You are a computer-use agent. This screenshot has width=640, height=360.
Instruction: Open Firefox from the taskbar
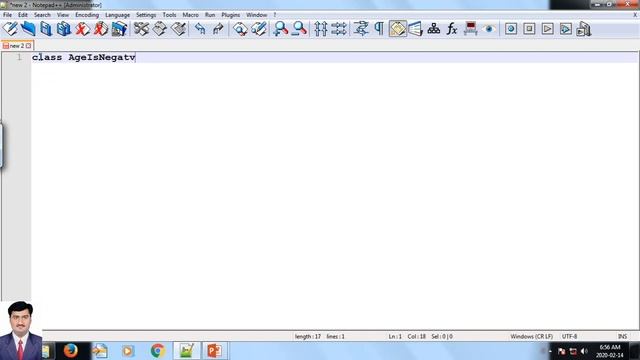[71, 351]
